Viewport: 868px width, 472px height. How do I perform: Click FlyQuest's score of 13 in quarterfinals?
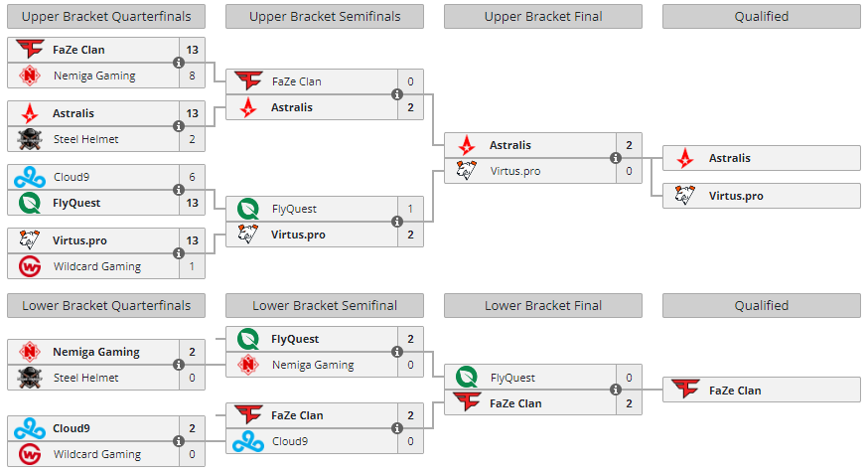click(x=194, y=203)
